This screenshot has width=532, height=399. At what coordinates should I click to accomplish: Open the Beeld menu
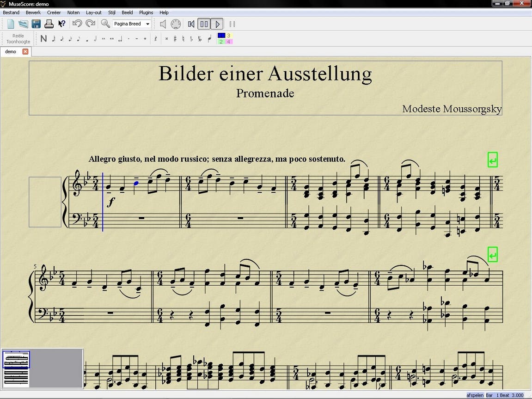coord(127,12)
